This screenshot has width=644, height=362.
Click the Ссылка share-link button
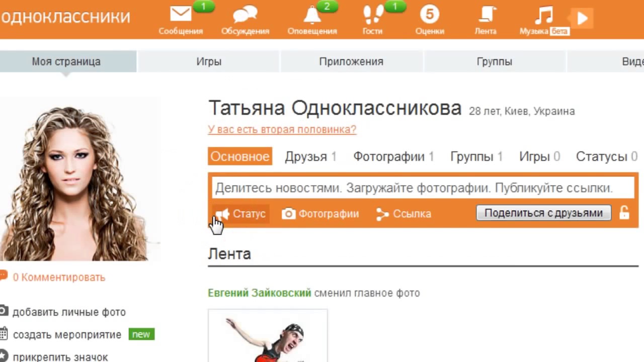click(404, 214)
